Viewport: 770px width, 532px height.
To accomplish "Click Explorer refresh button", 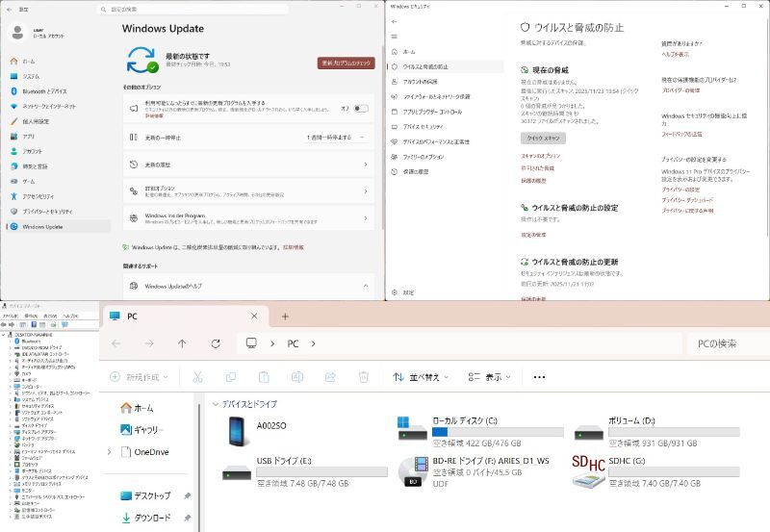I will click(216, 343).
